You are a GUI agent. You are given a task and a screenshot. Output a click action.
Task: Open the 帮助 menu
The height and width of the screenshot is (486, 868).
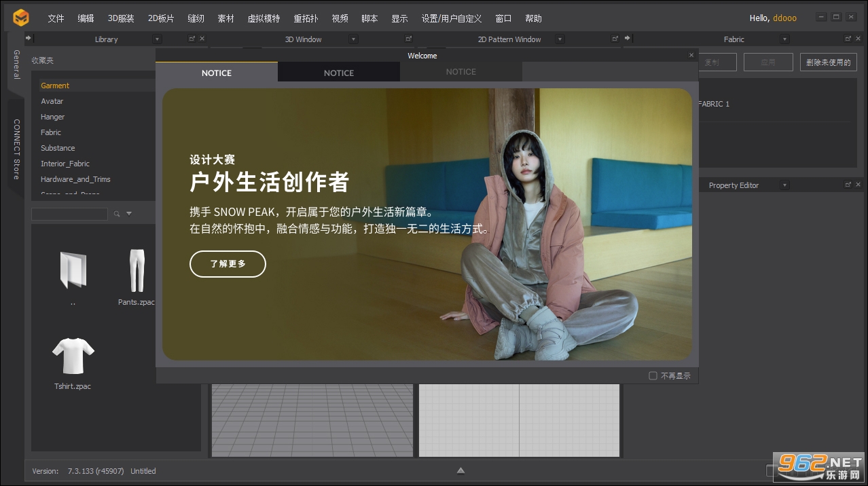pos(533,18)
